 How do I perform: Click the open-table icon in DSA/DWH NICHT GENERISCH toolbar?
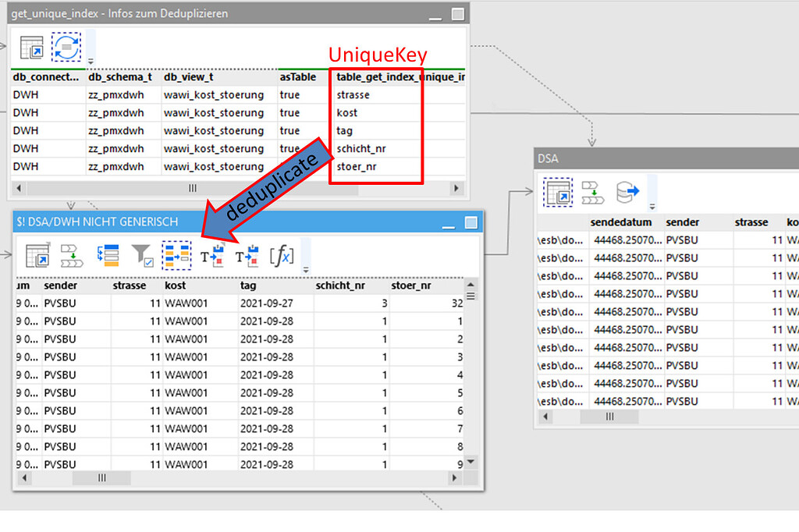coord(36,255)
